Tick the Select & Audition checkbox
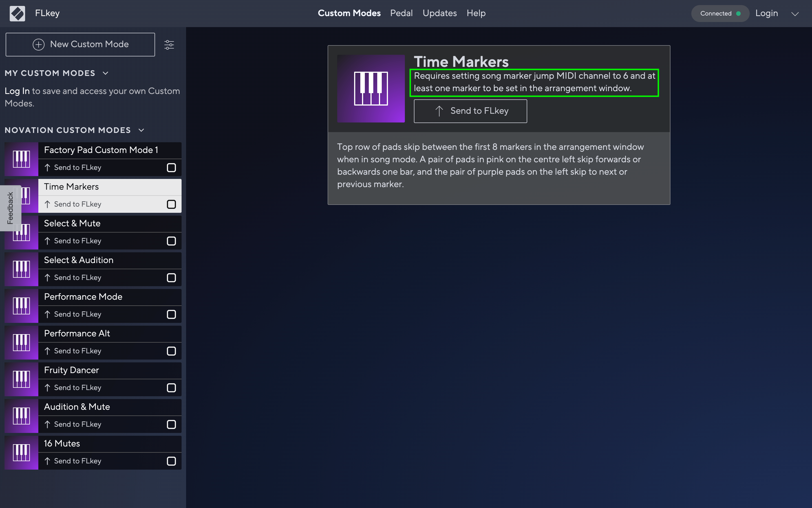The image size is (812, 508). pos(171,277)
